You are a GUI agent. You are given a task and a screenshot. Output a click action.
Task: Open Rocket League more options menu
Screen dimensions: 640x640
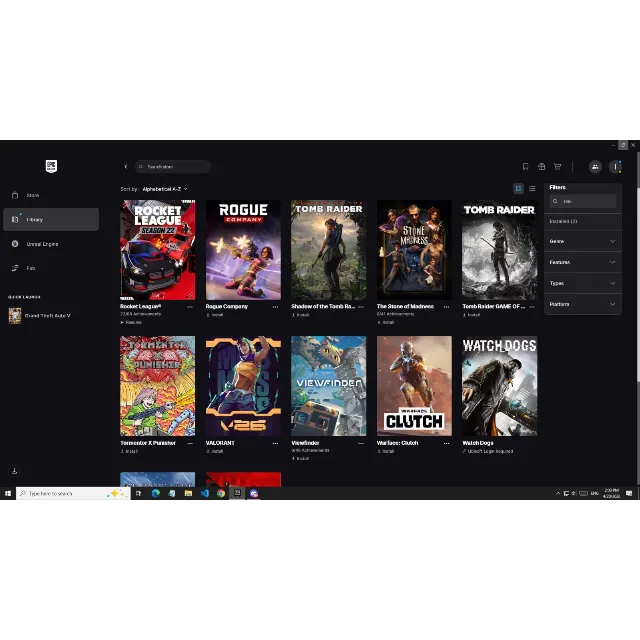[190, 307]
